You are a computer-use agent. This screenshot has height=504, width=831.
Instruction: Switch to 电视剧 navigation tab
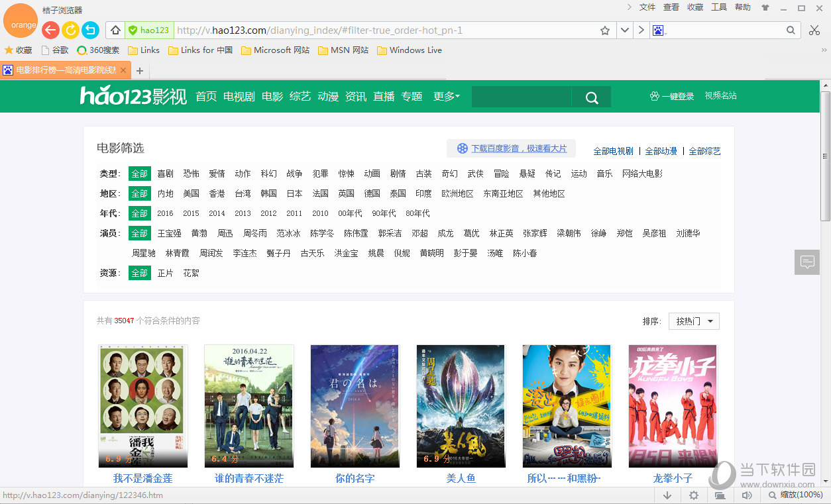239,97
